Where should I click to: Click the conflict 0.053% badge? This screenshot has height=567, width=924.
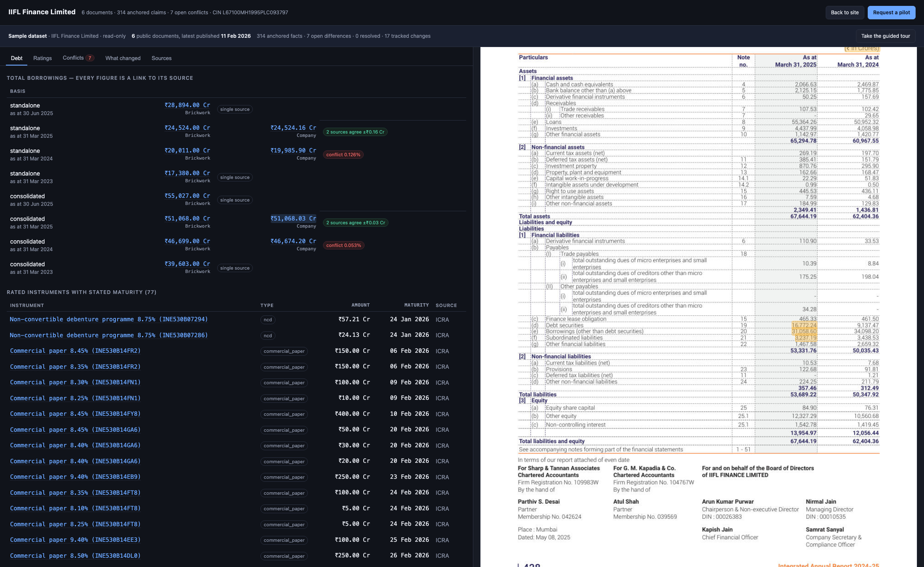pyautogui.click(x=344, y=245)
